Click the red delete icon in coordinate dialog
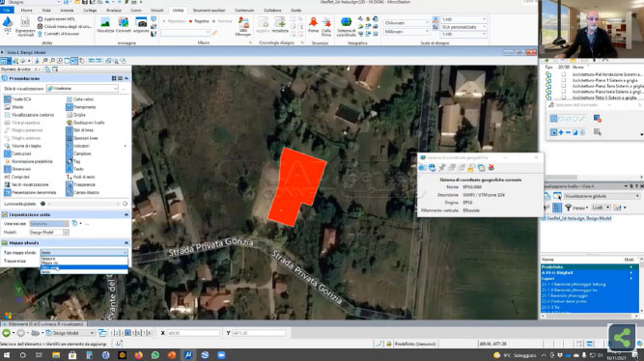The image size is (644, 361). (491, 168)
